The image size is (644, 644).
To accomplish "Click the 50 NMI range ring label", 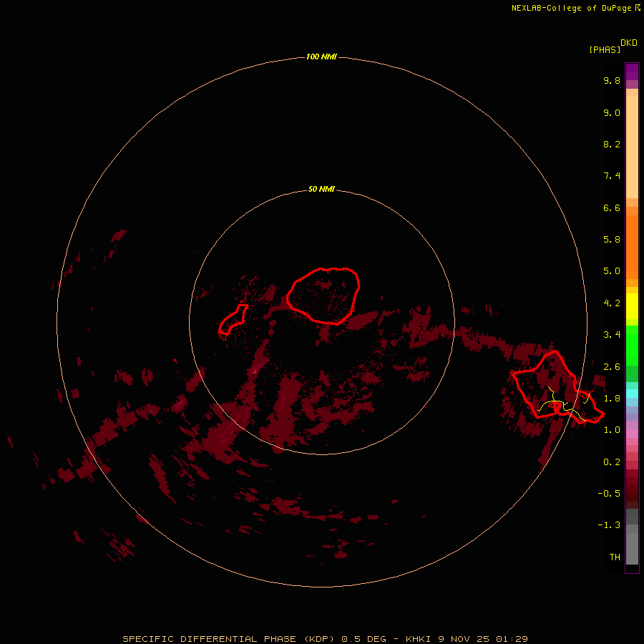I will click(x=321, y=189).
